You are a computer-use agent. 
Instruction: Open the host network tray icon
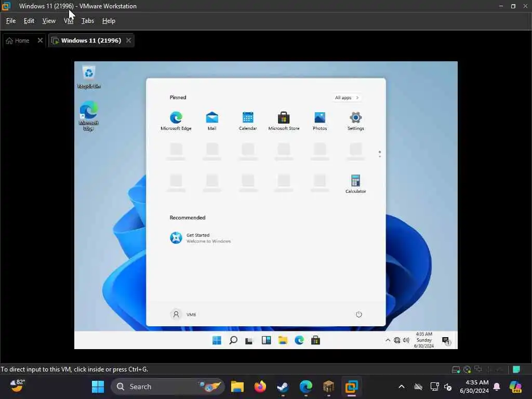click(435, 387)
